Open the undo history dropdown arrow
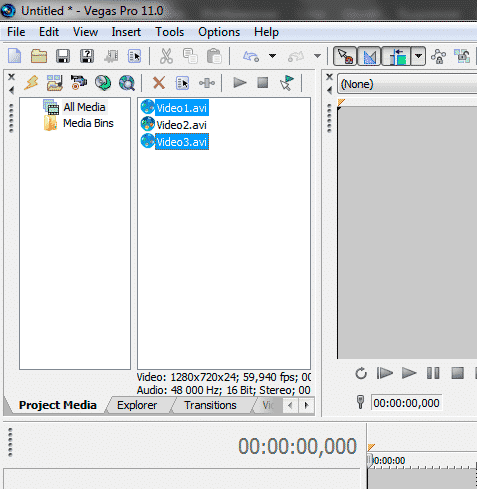Screen dimensions: 477x489 tap(272, 56)
